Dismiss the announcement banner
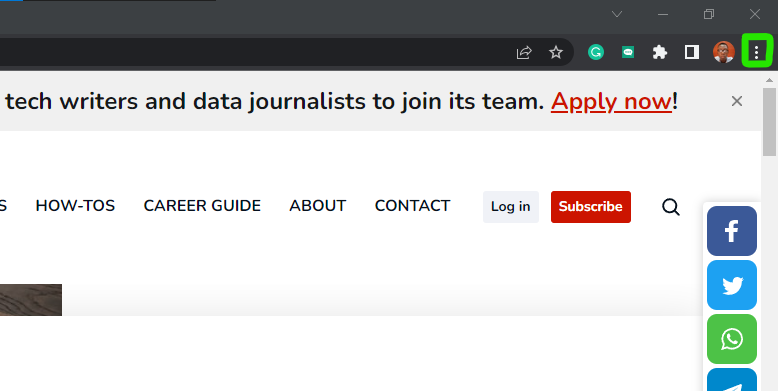Viewport: 778px width, 391px height. (x=737, y=101)
